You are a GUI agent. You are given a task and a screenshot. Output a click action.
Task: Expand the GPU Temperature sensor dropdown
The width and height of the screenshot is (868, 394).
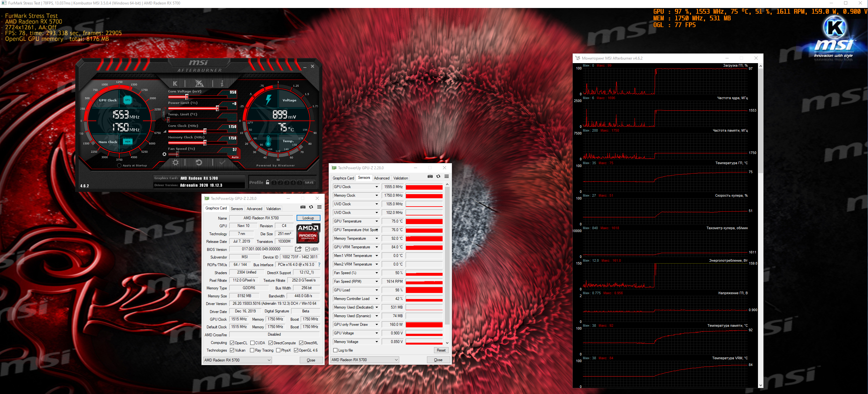pyautogui.click(x=377, y=221)
